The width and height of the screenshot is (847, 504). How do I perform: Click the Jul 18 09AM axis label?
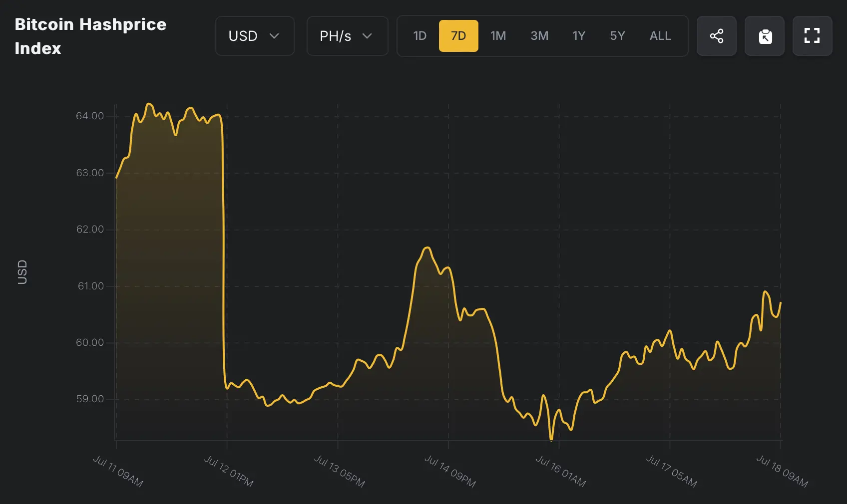click(782, 471)
